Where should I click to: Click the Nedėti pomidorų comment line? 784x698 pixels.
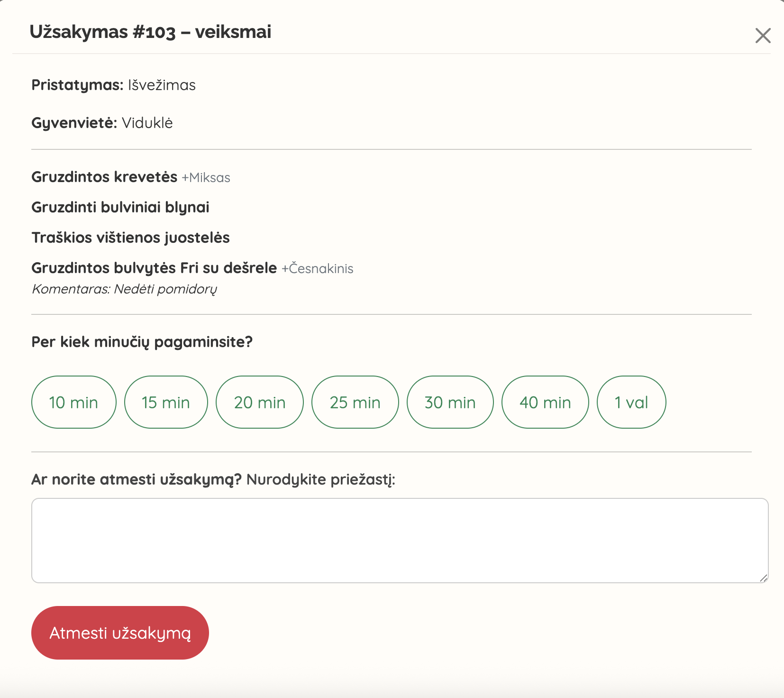pyautogui.click(x=124, y=289)
